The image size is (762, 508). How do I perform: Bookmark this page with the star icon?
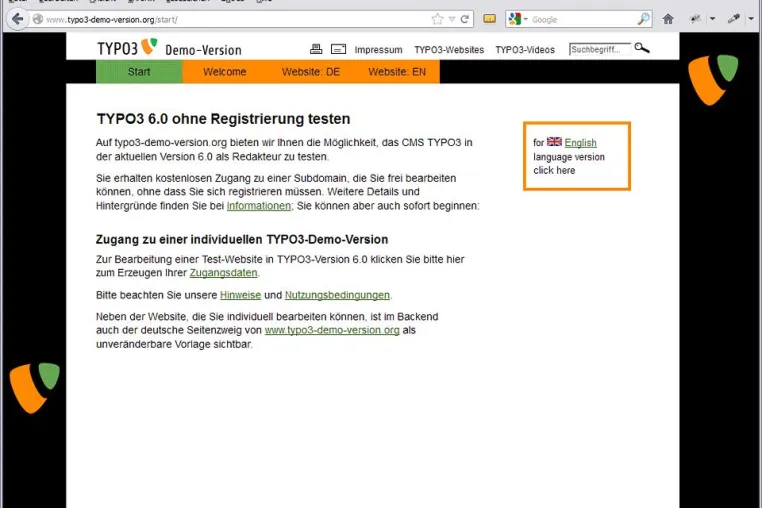437,19
